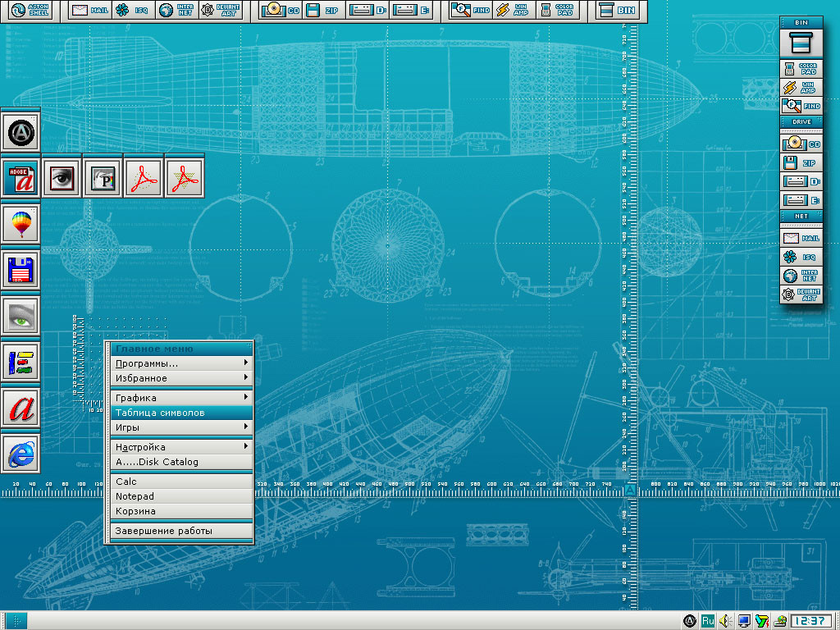This screenshot has height=630, width=840.
Task: Open the large Bin icon in right panel
Action: tap(800, 43)
